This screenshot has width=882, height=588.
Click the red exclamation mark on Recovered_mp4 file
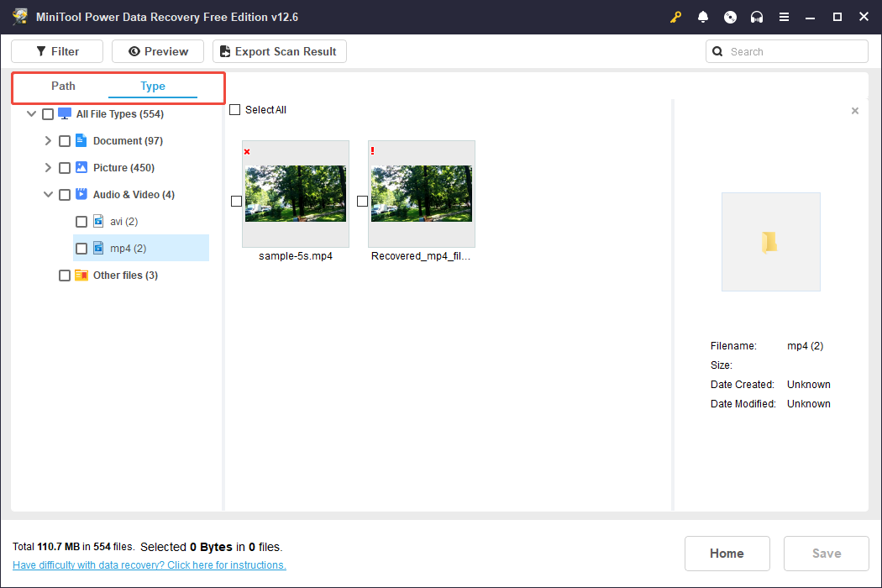pos(372,151)
